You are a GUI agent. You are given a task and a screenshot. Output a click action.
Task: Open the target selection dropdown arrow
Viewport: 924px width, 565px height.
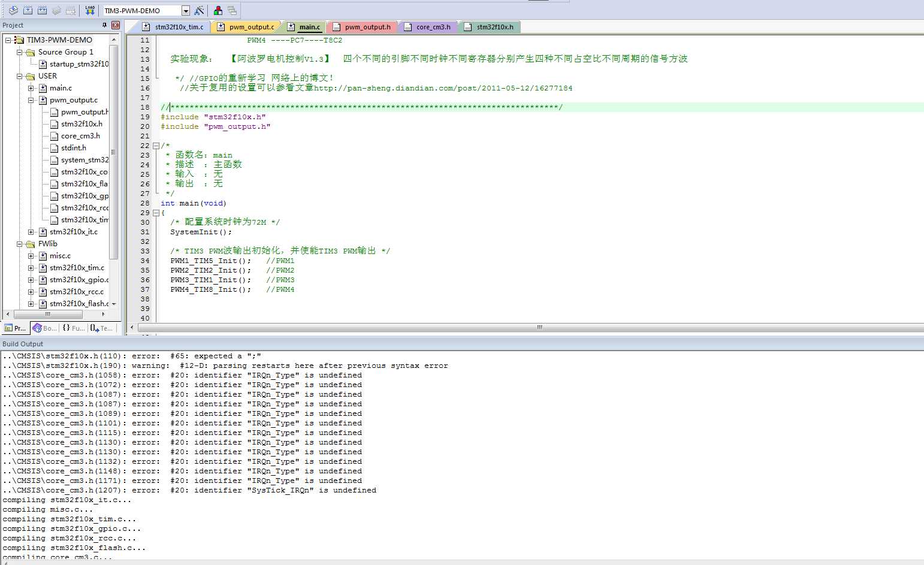point(186,11)
